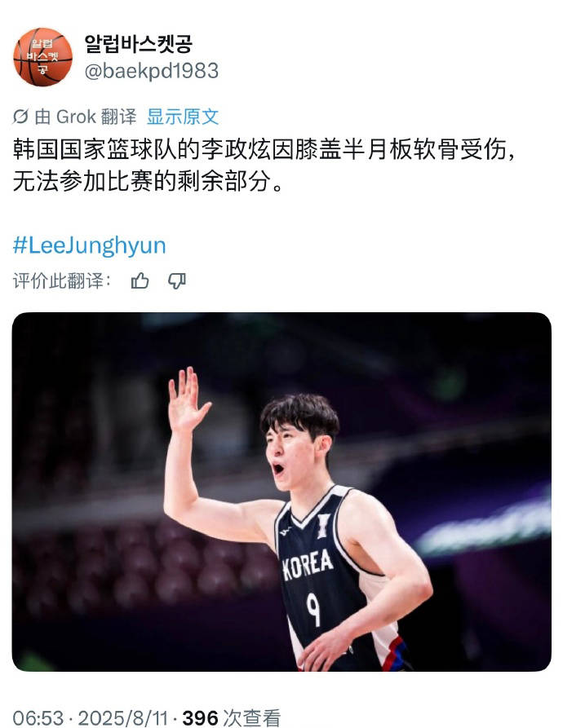Click the Grok translation icon

pyautogui.click(x=20, y=117)
